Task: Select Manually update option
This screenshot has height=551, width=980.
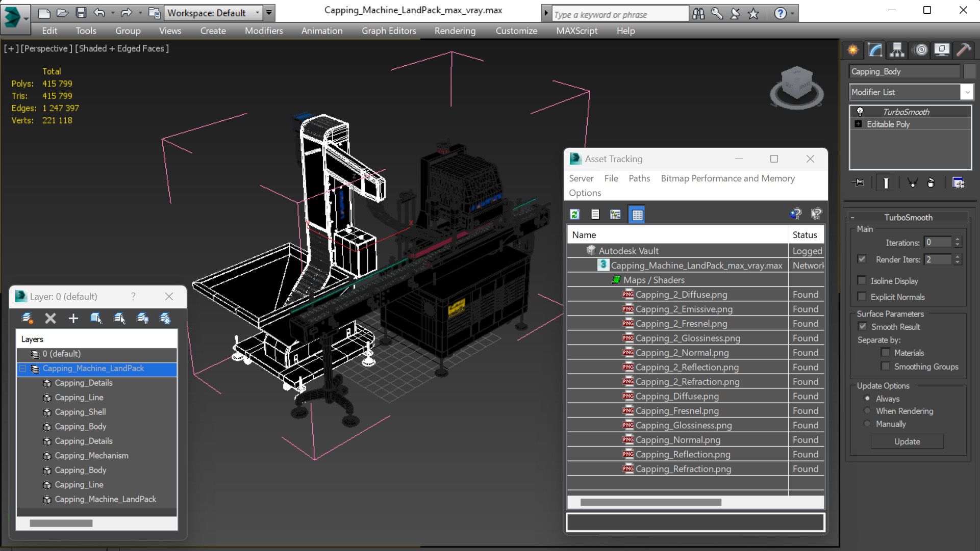Action: 867,424
